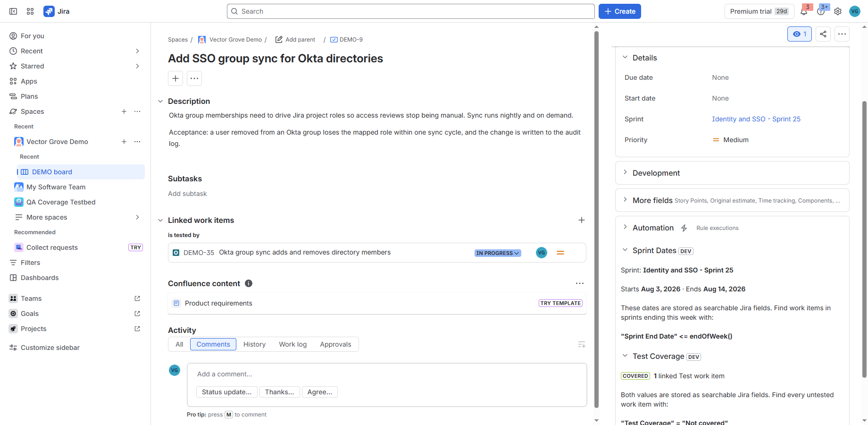Image resolution: width=868 pixels, height=425 pixels.
Task: Open Projects external link icon
Action: coord(137,329)
